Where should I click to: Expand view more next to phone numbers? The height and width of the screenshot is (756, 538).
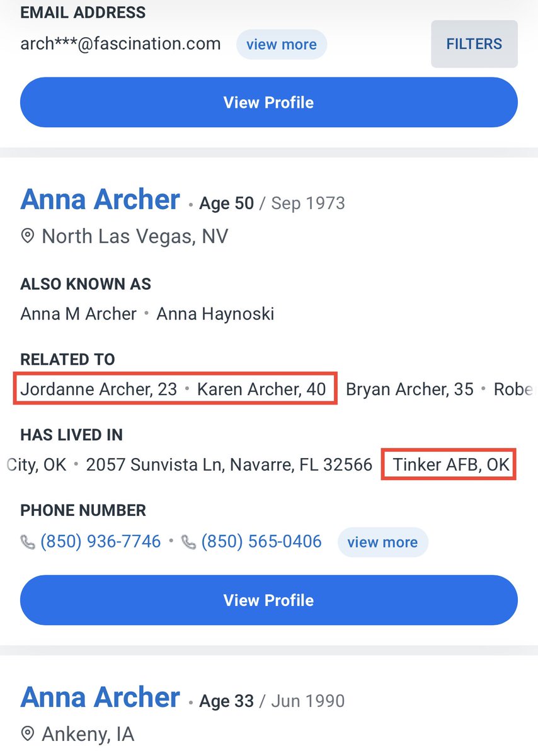(x=382, y=542)
